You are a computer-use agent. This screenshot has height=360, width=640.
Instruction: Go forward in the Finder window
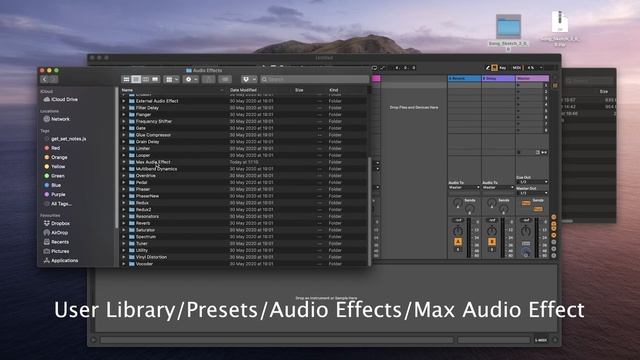point(53,79)
